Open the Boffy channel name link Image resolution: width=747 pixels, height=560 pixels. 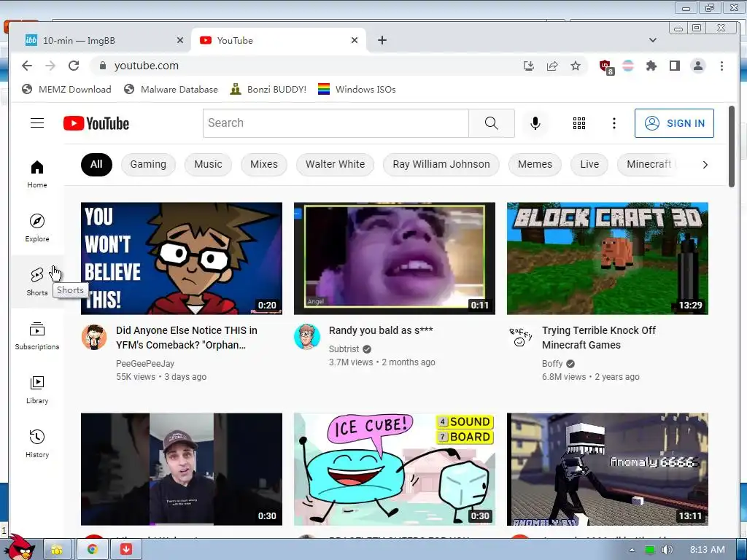(552, 363)
